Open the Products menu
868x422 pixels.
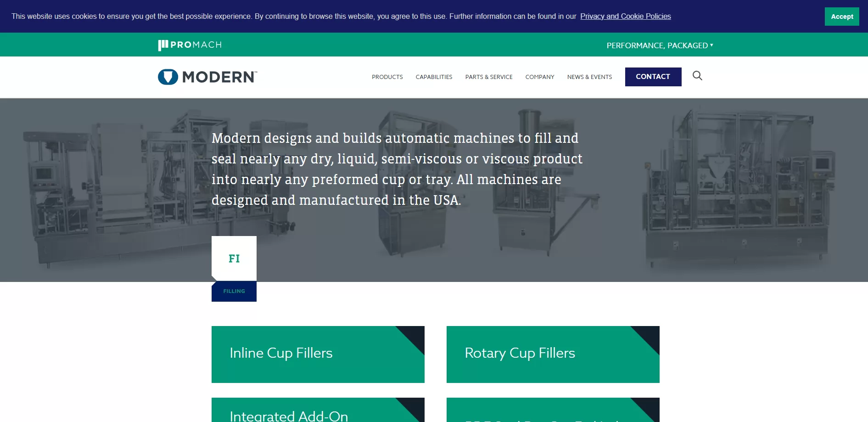pyautogui.click(x=387, y=77)
